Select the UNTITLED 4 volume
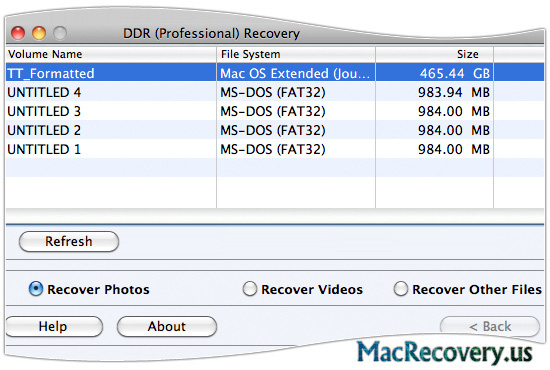The width and height of the screenshot is (550, 370). [275, 92]
